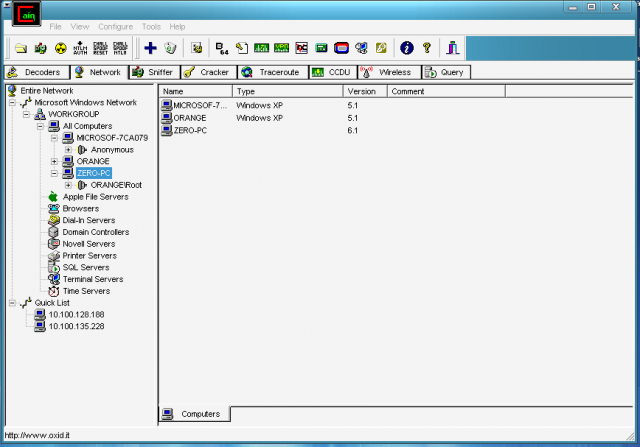Image resolution: width=640 pixels, height=447 pixels.
Task: Select Dial-In Servers in the tree
Action: (x=89, y=220)
